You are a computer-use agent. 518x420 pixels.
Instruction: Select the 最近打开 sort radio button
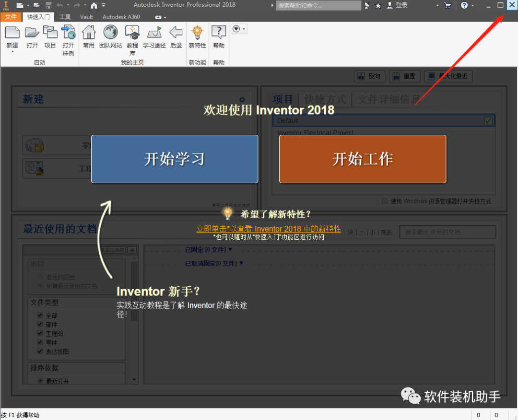point(40,381)
